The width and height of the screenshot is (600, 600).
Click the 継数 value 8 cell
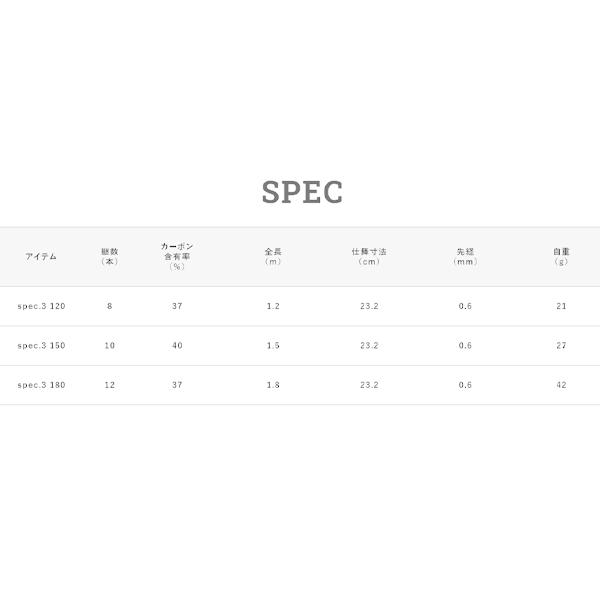(x=110, y=306)
